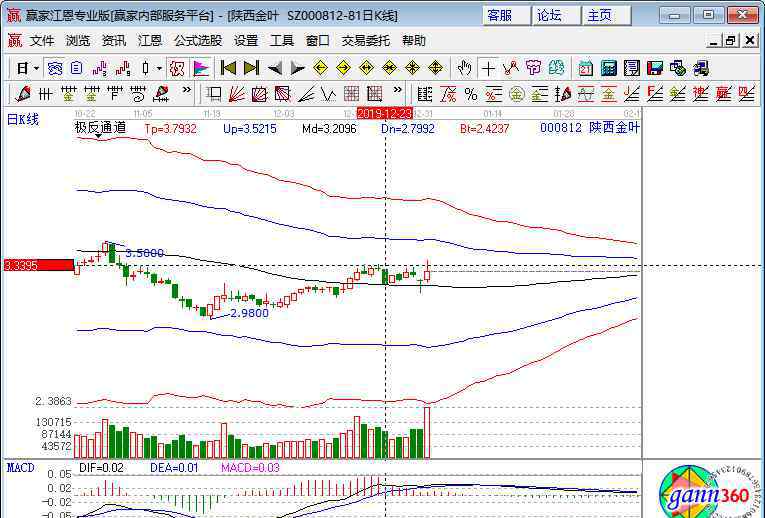765x518 pixels.
Task: Select the stair-step chart icon marked 9
Action: pyautogui.click(x=122, y=68)
